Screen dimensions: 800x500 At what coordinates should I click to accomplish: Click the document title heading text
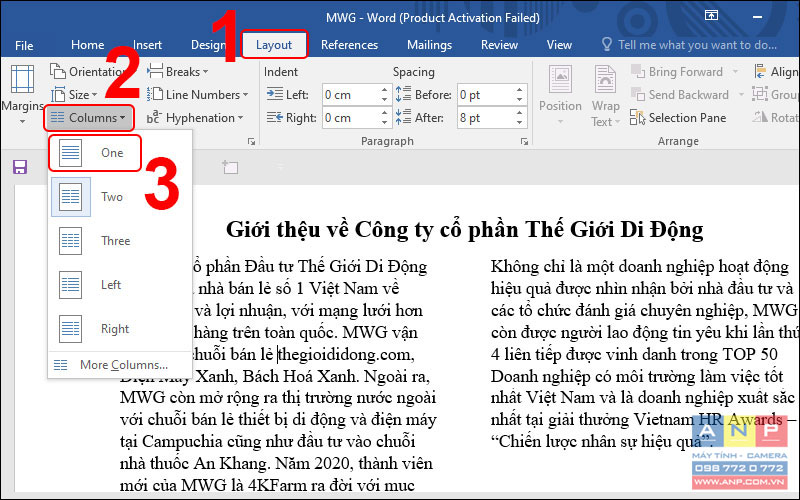tap(465, 230)
